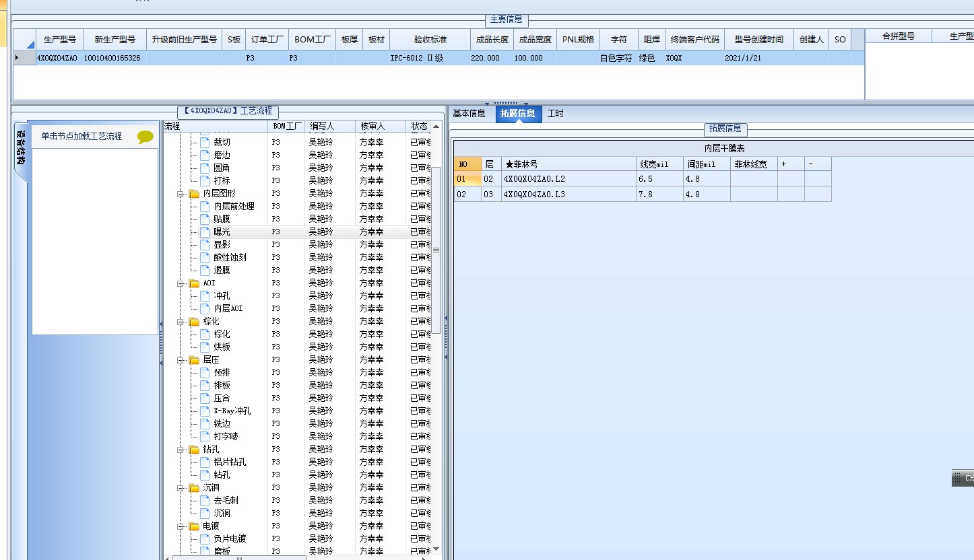The width and height of the screenshot is (974, 560).
Task: Collapse the 钻孔 folder node
Action: pyautogui.click(x=181, y=450)
